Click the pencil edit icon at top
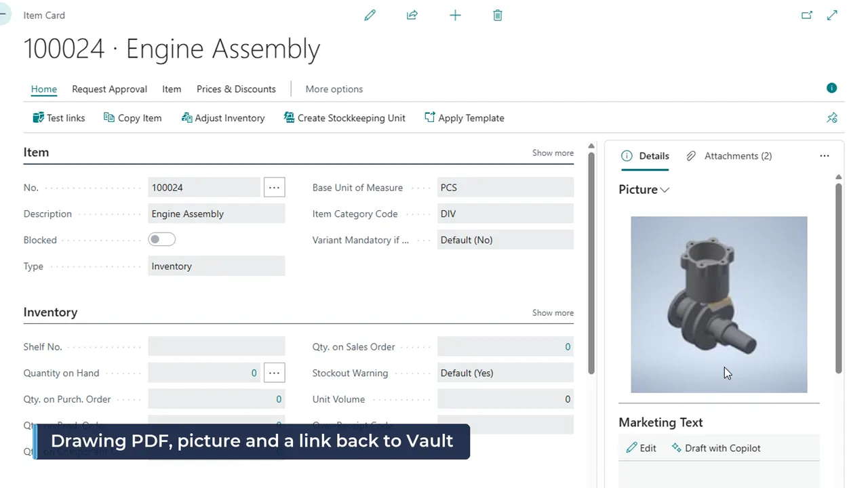 370,15
